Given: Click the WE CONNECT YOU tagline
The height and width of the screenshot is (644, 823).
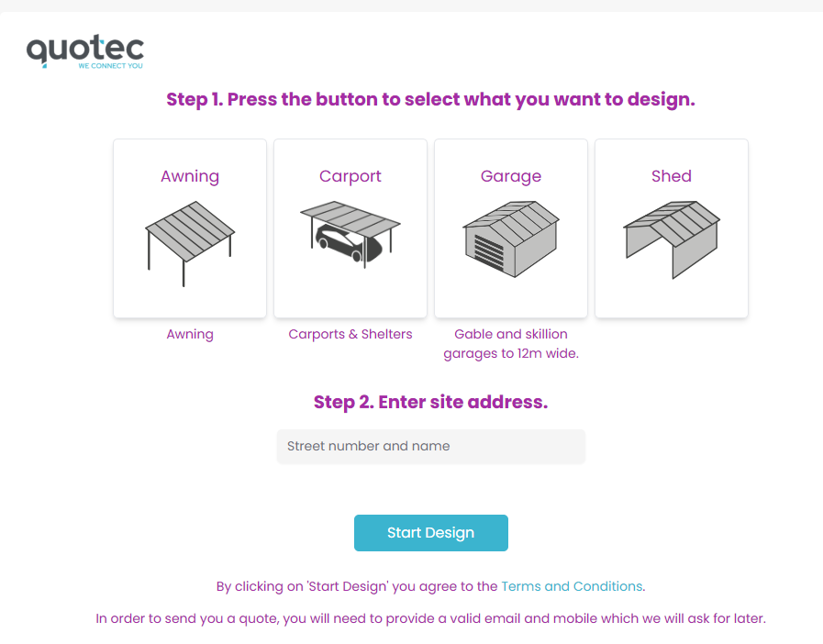Looking at the screenshot, I should pos(111,66).
